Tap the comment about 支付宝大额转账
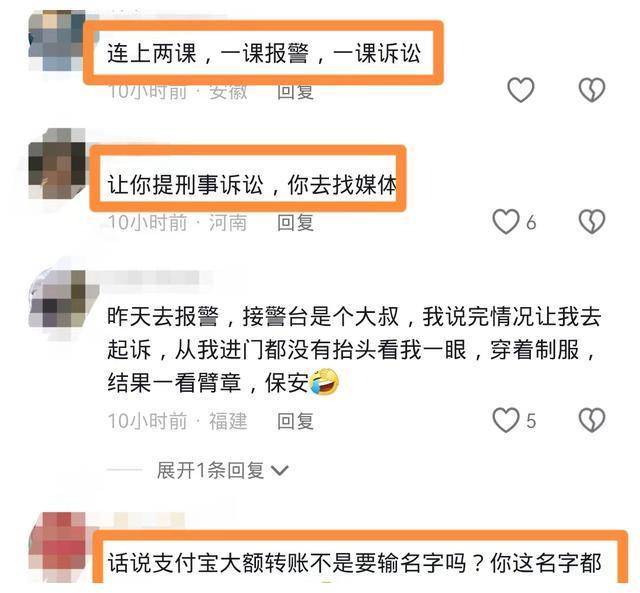 tap(354, 563)
